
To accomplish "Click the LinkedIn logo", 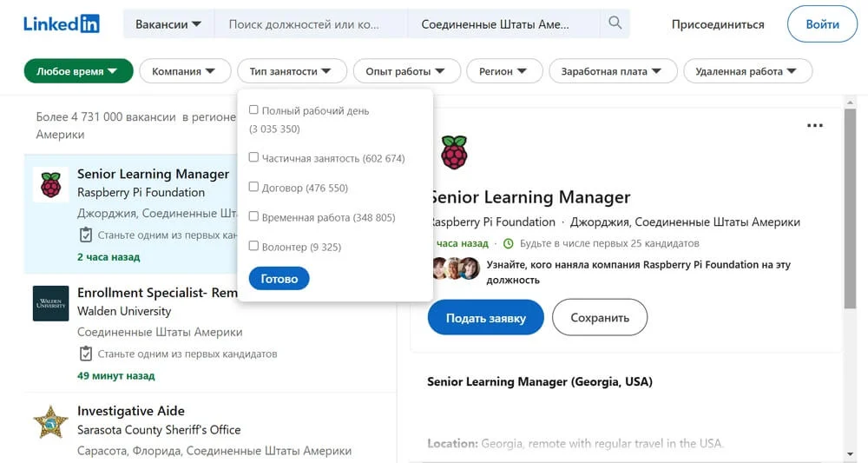I will [61, 24].
